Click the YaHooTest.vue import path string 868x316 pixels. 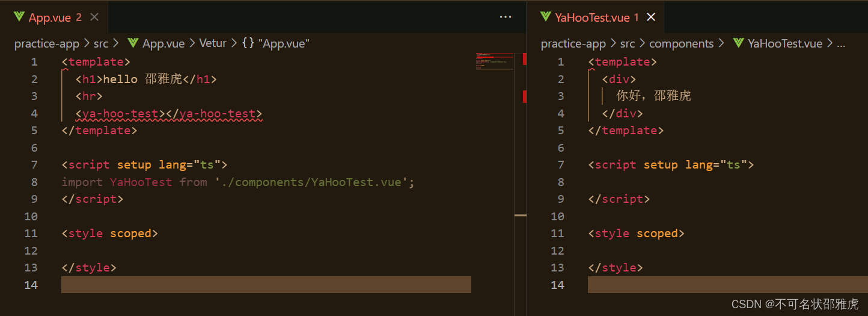(x=311, y=182)
